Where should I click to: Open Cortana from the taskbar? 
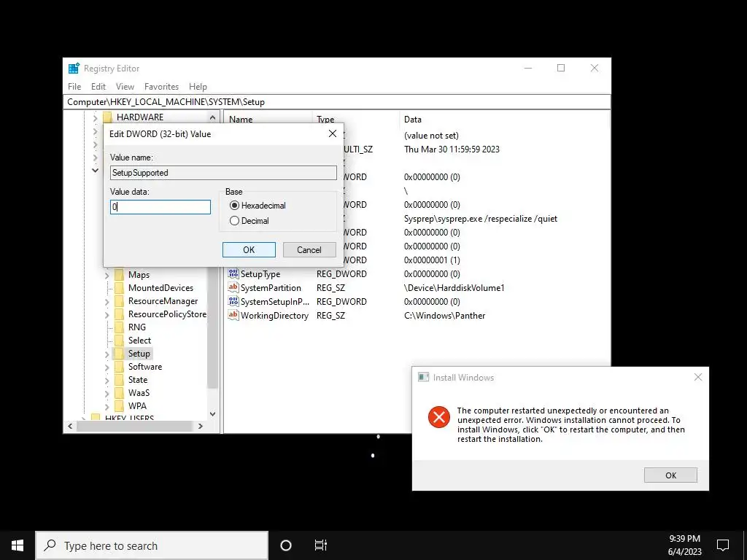tap(286, 545)
